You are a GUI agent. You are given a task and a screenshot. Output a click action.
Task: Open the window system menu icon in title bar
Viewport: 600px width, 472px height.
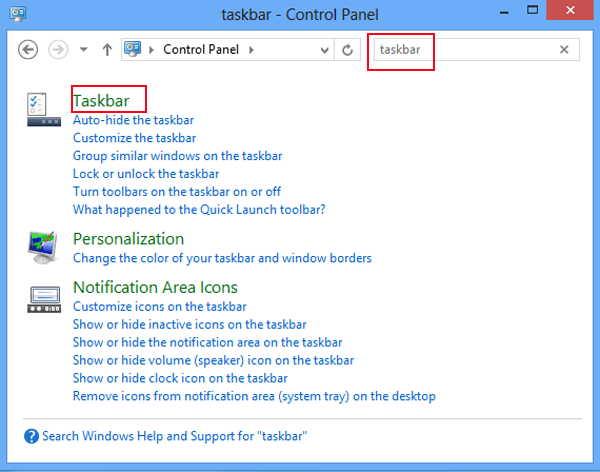coord(18,14)
